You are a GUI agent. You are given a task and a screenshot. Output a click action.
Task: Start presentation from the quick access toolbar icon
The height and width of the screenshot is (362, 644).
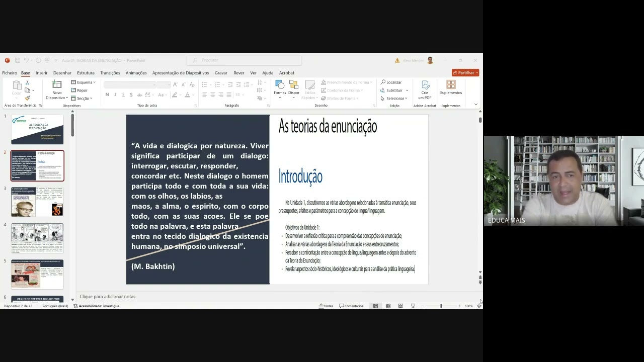(x=47, y=60)
